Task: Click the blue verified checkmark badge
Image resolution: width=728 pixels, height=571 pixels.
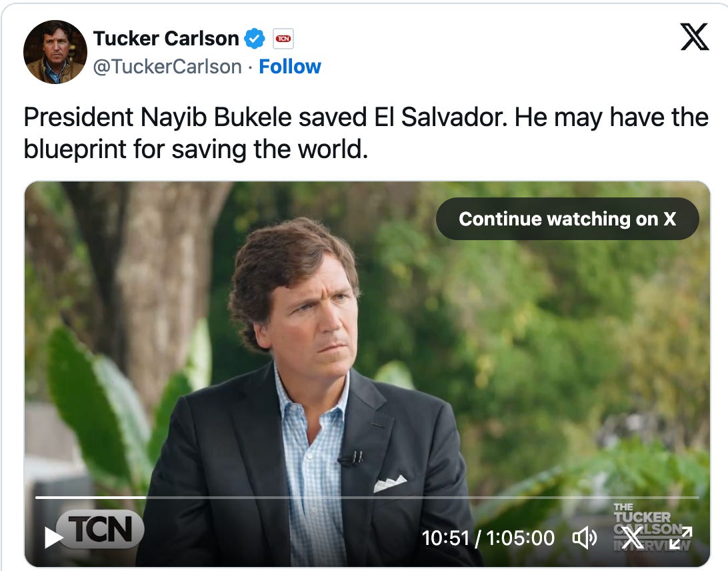Action: (x=255, y=39)
